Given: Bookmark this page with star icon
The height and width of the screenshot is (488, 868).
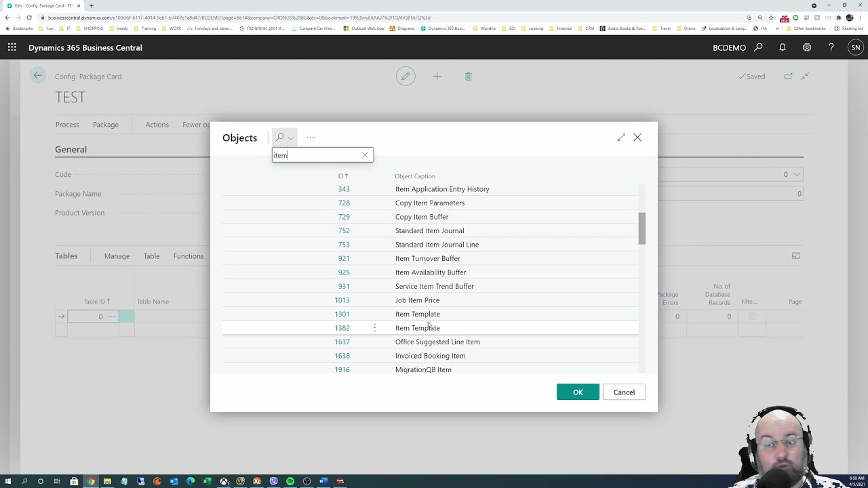Looking at the screenshot, I should point(771,18).
